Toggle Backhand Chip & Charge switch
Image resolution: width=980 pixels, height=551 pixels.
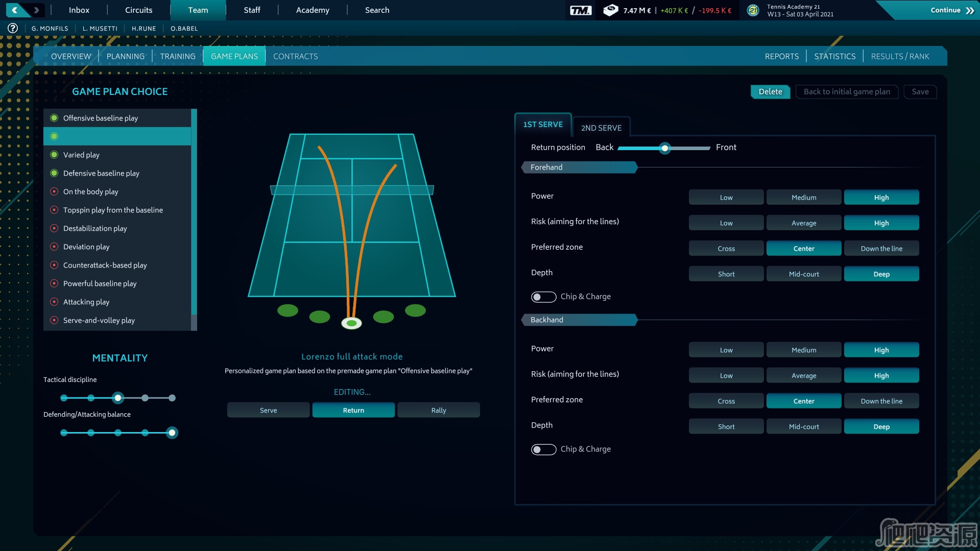coord(543,449)
